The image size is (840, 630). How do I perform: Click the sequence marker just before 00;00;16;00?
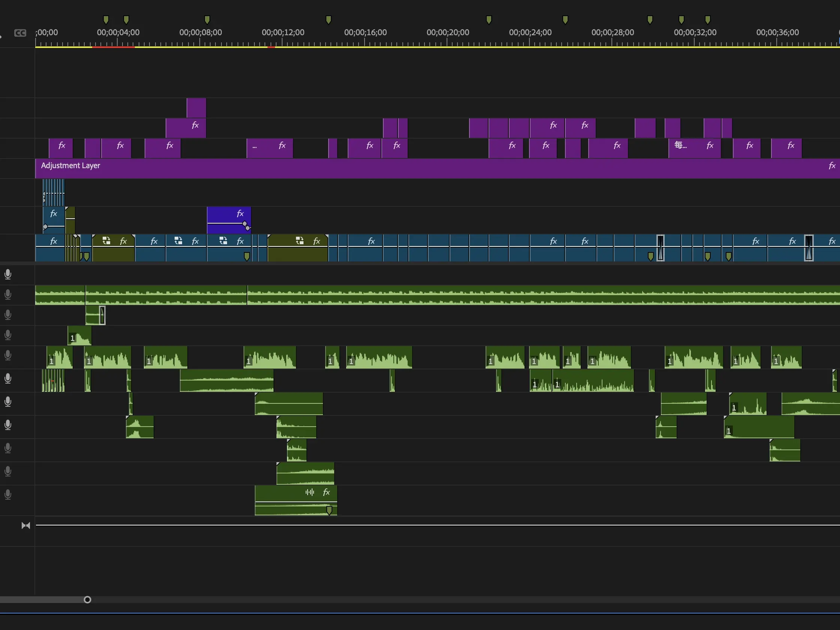coord(329,20)
